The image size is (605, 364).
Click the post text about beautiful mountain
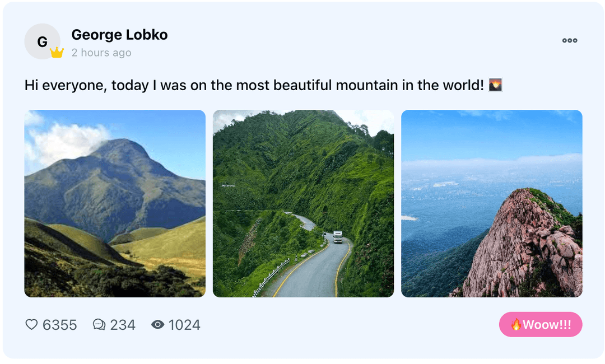[254, 85]
